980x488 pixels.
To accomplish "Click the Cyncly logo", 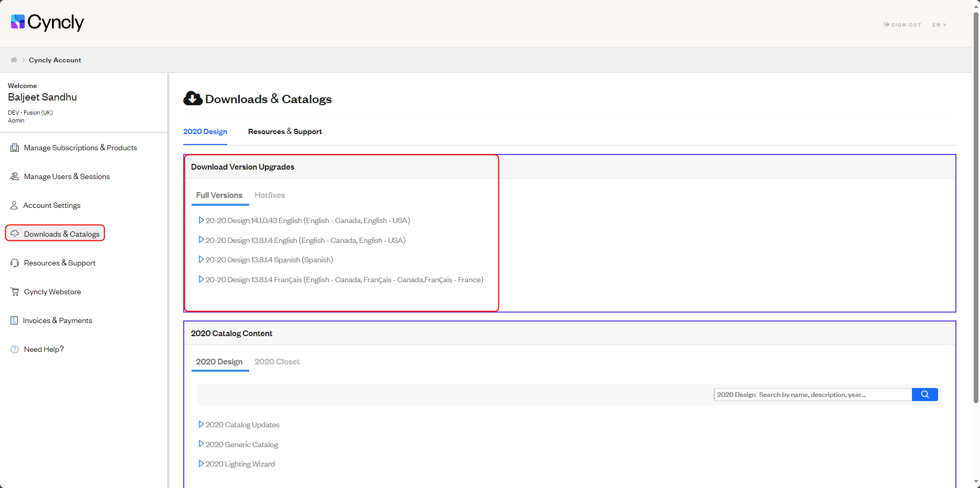I will point(47,22).
